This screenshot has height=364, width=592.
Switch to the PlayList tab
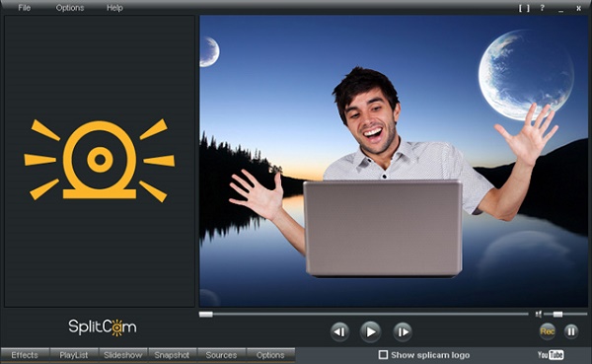[x=74, y=355]
